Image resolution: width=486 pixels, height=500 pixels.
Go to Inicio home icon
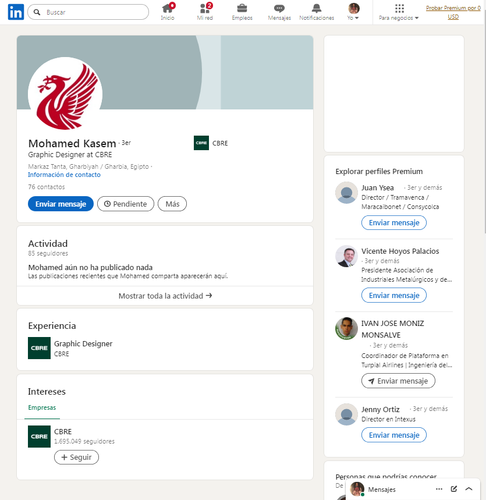pos(167,12)
